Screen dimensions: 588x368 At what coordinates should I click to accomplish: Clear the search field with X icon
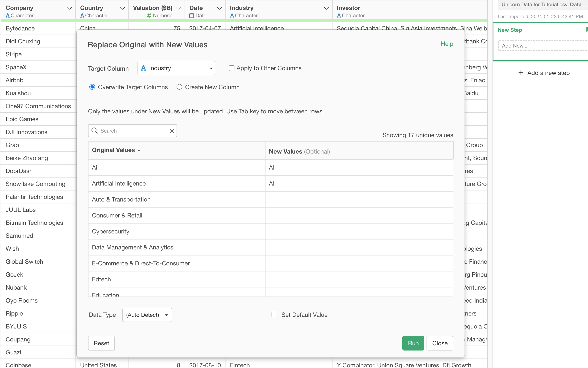[172, 131]
